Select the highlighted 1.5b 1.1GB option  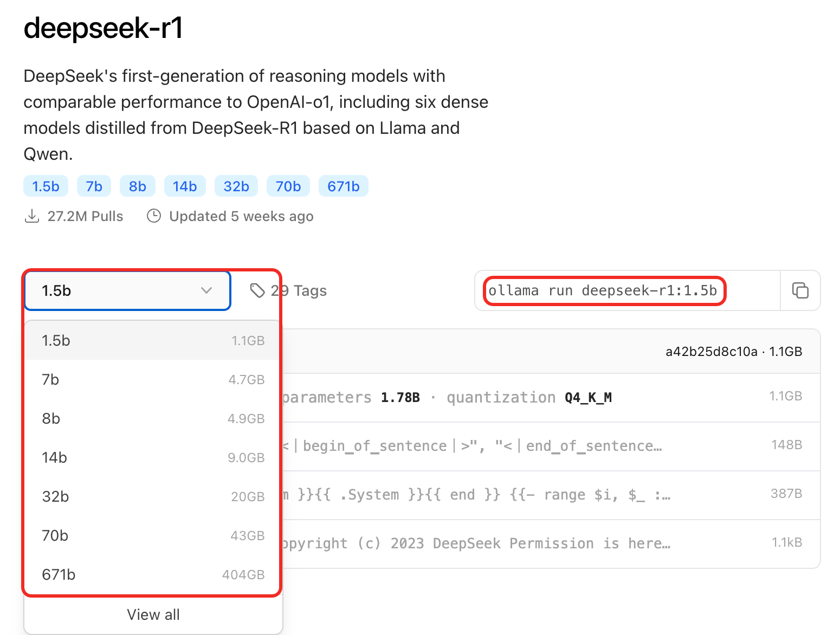pyautogui.click(x=153, y=341)
